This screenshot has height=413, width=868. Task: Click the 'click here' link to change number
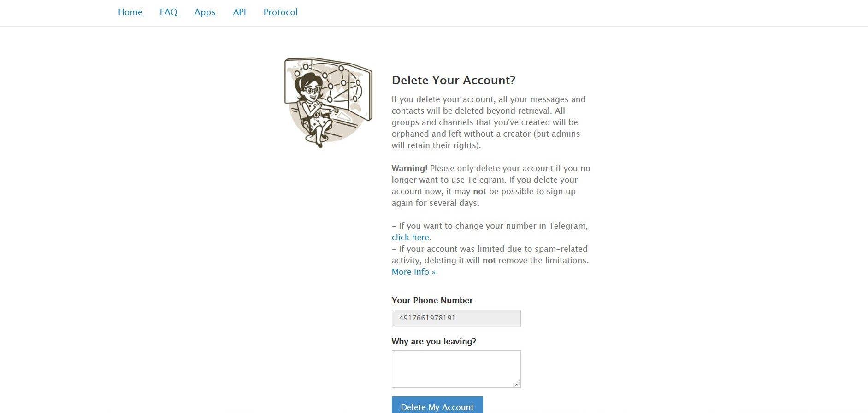(410, 237)
